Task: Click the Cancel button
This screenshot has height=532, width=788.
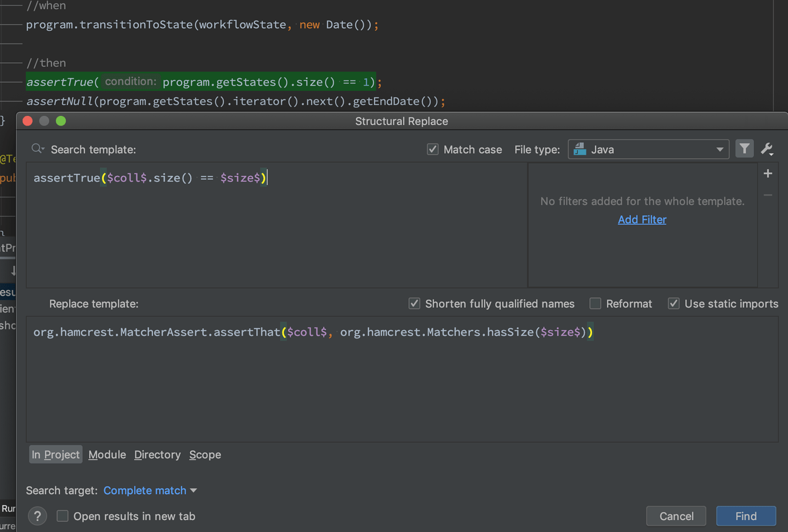Action: pyautogui.click(x=676, y=516)
